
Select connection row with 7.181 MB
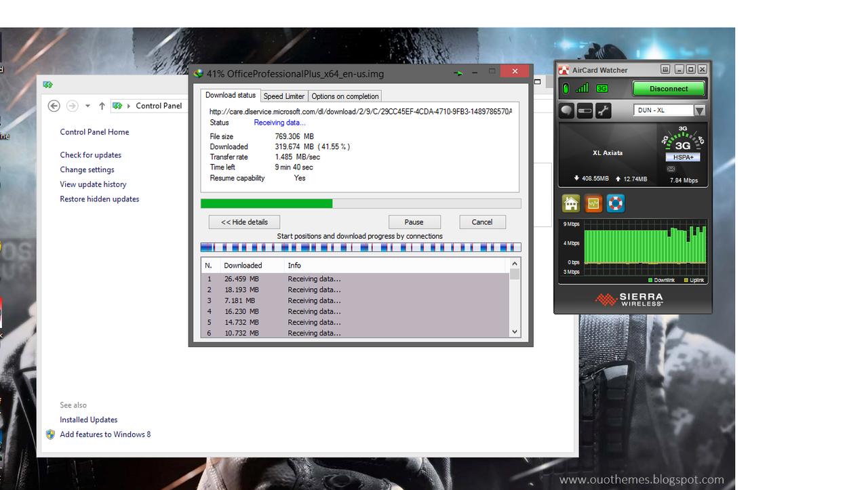tap(355, 300)
